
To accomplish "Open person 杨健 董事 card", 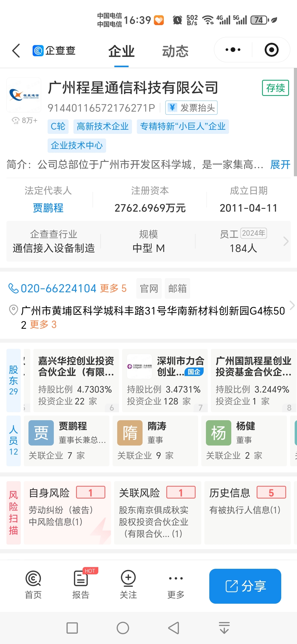I will click(244, 441).
